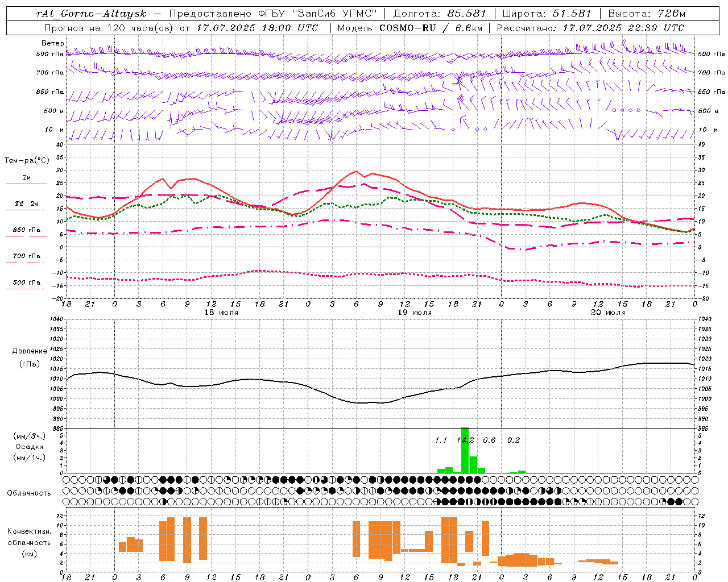Click the rAl_Gorno-Altaysk station title
The image size is (728, 582).
(91, 14)
